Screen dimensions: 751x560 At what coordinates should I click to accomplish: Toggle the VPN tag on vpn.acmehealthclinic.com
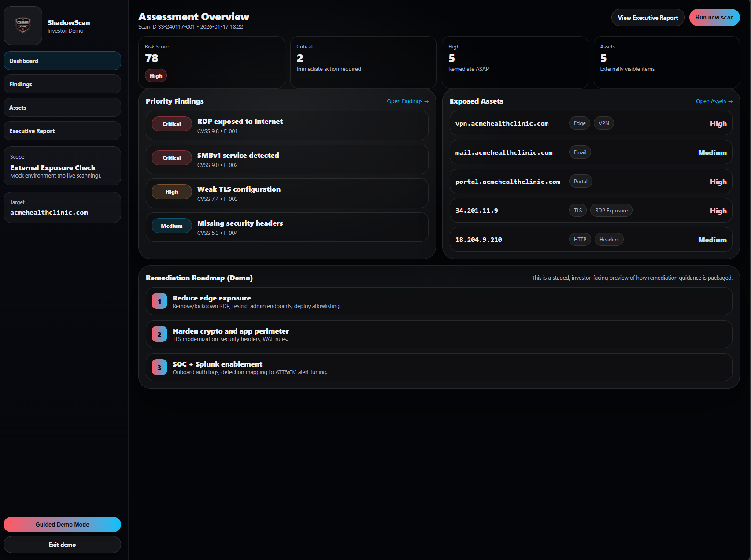[603, 123]
